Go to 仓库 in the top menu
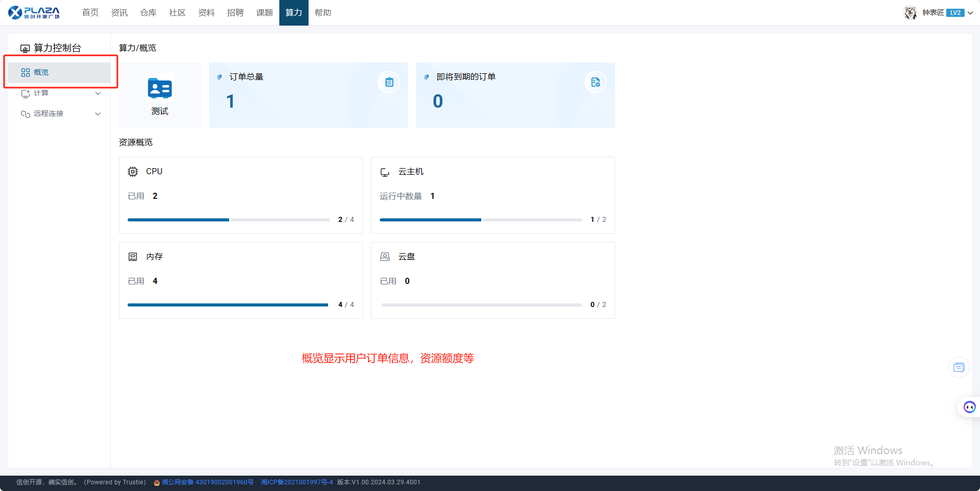 coord(148,13)
